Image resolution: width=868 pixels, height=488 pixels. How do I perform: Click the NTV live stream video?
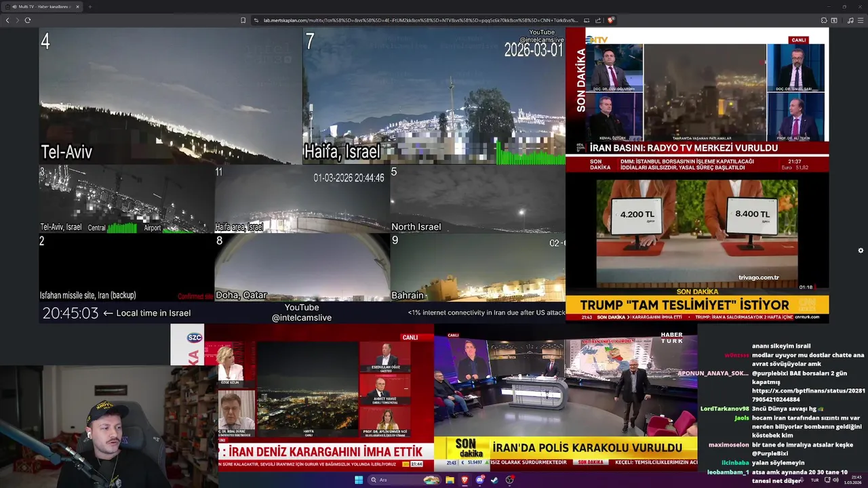pos(697,100)
